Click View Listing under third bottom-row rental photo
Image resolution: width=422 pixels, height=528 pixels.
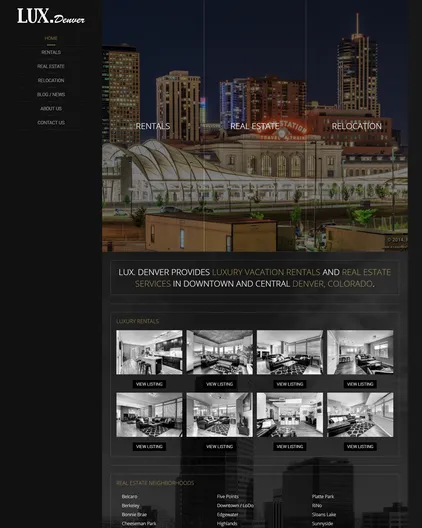(290, 447)
